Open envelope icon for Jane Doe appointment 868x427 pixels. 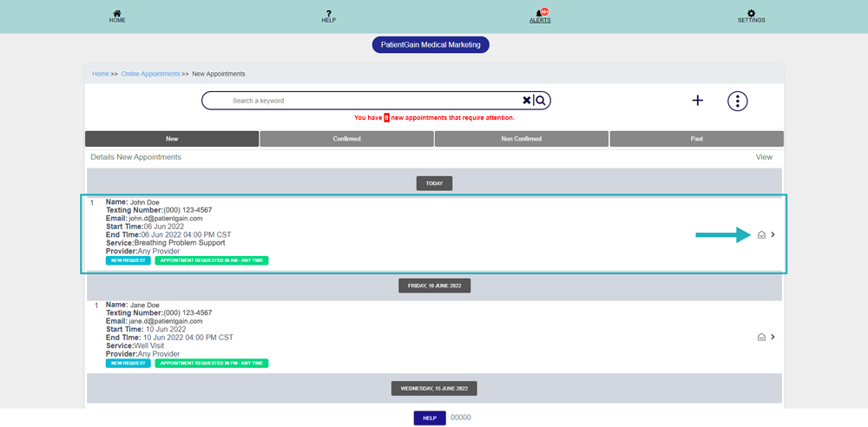761,337
